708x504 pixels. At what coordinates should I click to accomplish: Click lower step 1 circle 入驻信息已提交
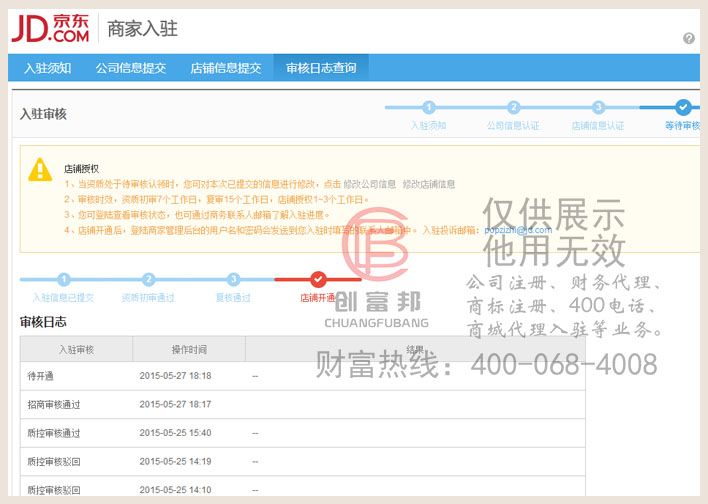(64, 280)
